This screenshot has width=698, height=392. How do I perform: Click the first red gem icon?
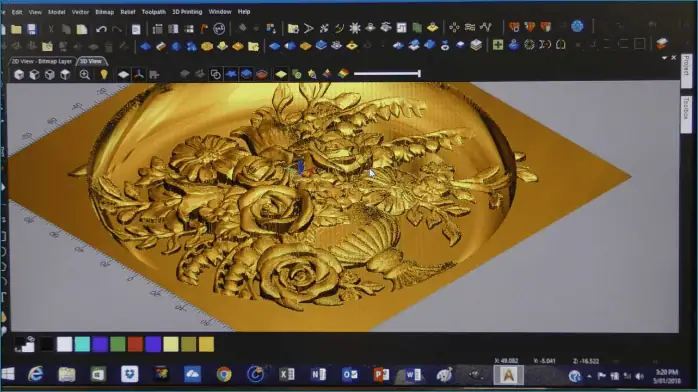[x=514, y=27]
